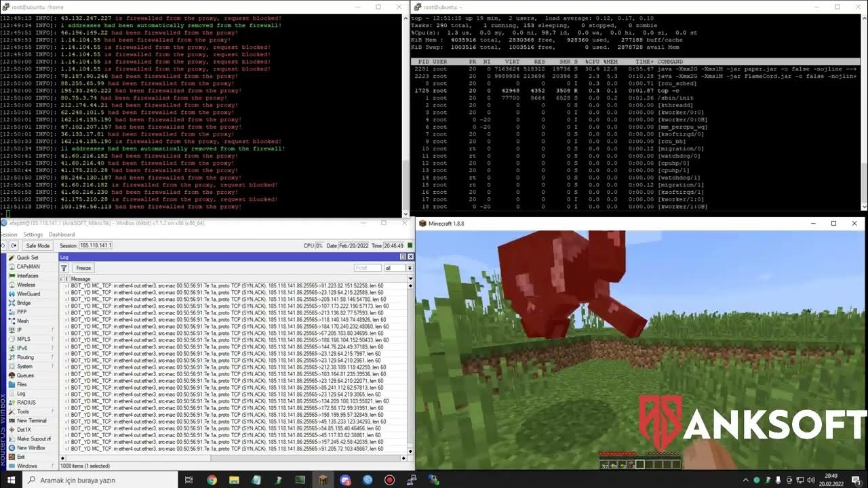Open Discord from the taskbar

[x=345, y=480]
